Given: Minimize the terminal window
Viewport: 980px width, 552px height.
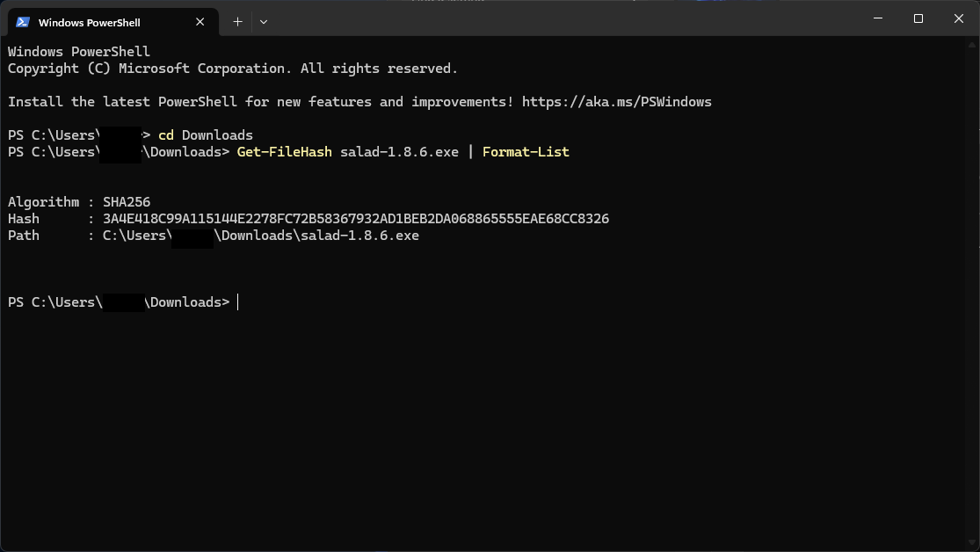Looking at the screenshot, I should tap(877, 18).
